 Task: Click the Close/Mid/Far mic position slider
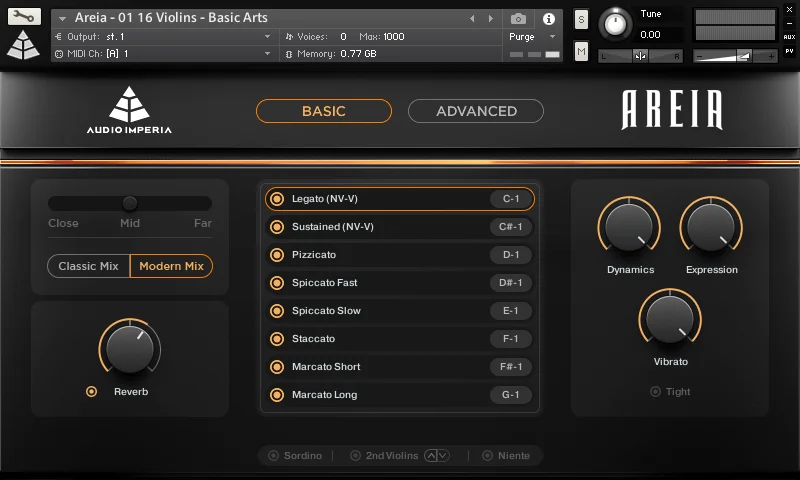[130, 203]
